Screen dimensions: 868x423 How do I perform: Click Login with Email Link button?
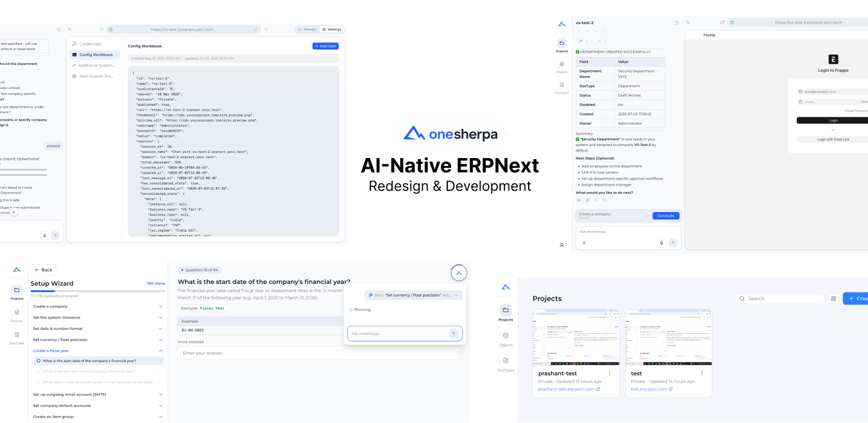[832, 139]
